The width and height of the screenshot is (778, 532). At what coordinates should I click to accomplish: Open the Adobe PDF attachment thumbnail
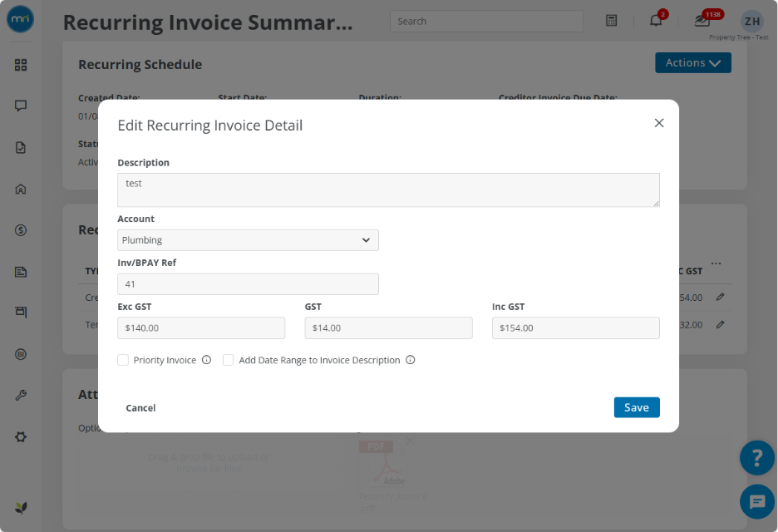coord(382,464)
